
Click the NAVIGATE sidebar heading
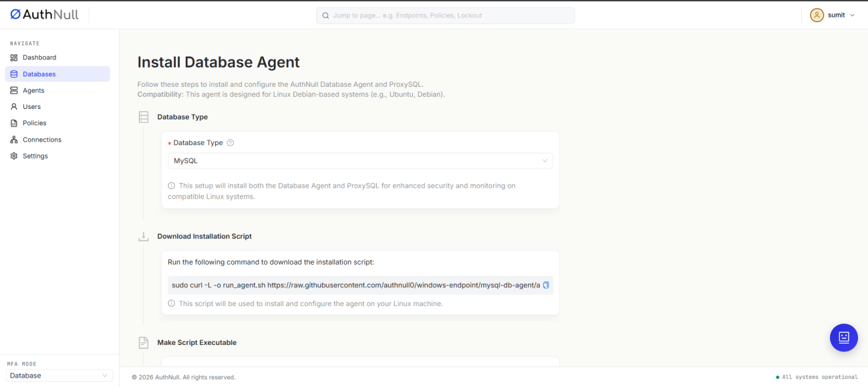(x=25, y=43)
